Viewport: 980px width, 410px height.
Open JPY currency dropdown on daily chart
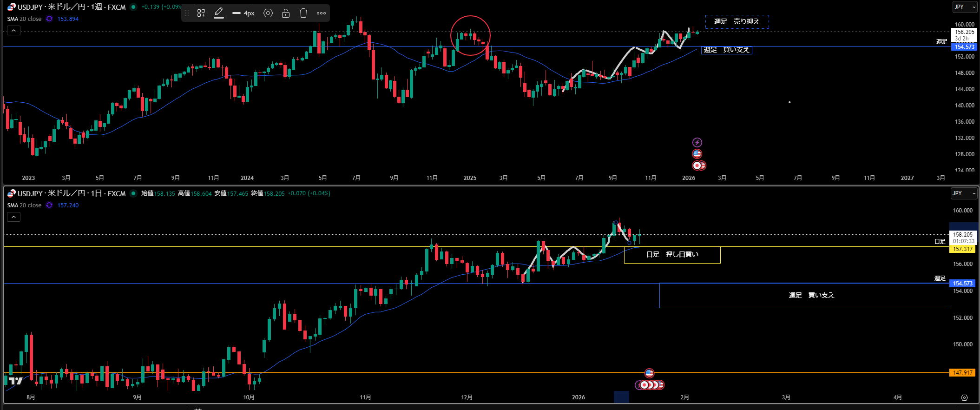click(964, 193)
